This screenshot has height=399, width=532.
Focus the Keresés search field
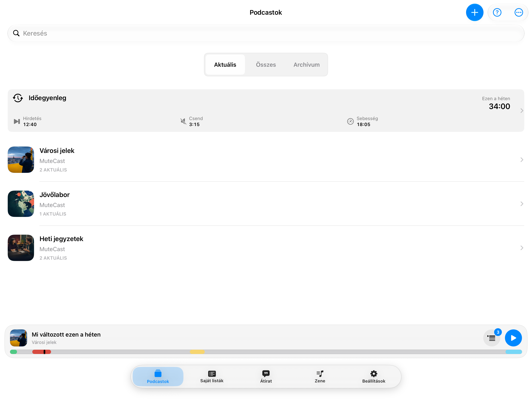pos(266,33)
